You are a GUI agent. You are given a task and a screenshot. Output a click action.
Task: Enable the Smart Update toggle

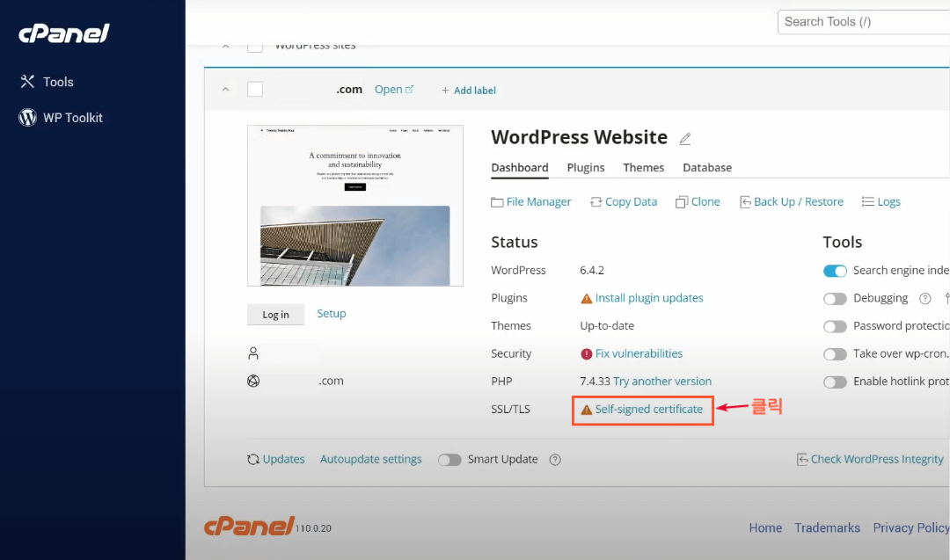coord(449,460)
